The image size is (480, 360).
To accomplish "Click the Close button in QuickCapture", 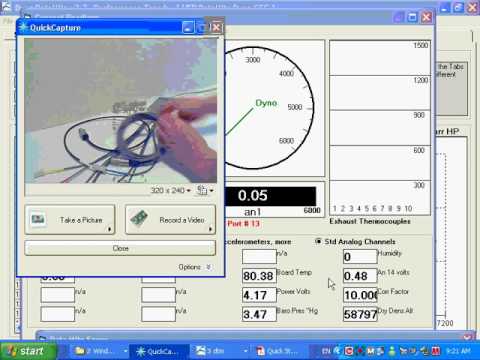I will coord(120,248).
